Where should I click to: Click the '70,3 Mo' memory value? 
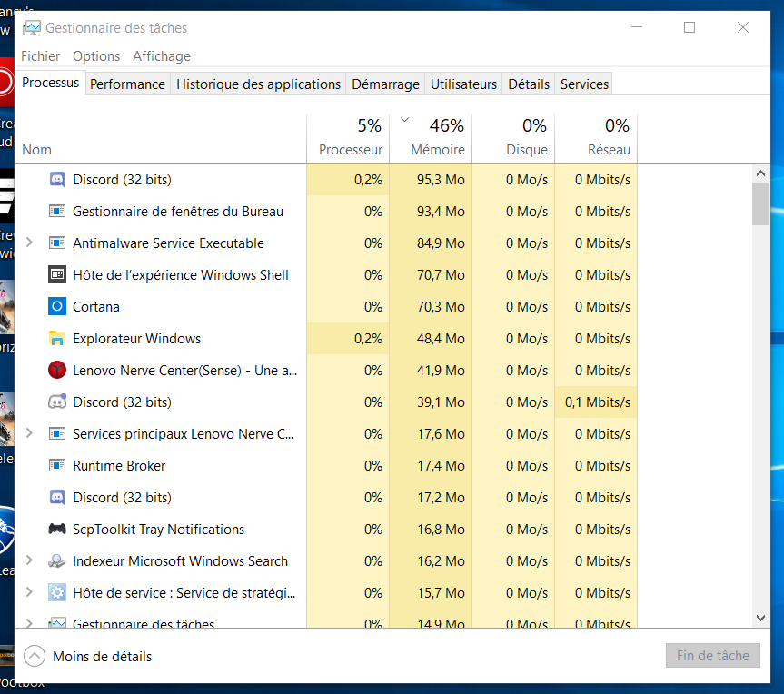[x=441, y=306]
